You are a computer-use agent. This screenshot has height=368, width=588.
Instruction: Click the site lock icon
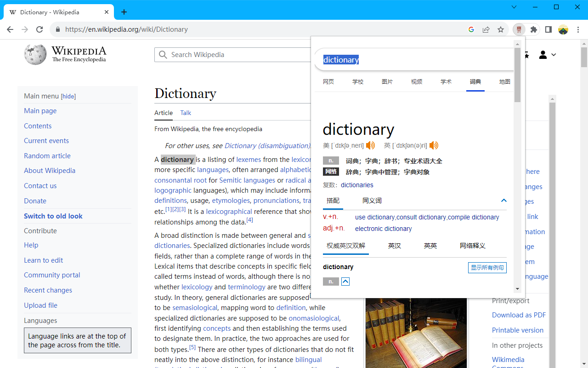point(57,29)
